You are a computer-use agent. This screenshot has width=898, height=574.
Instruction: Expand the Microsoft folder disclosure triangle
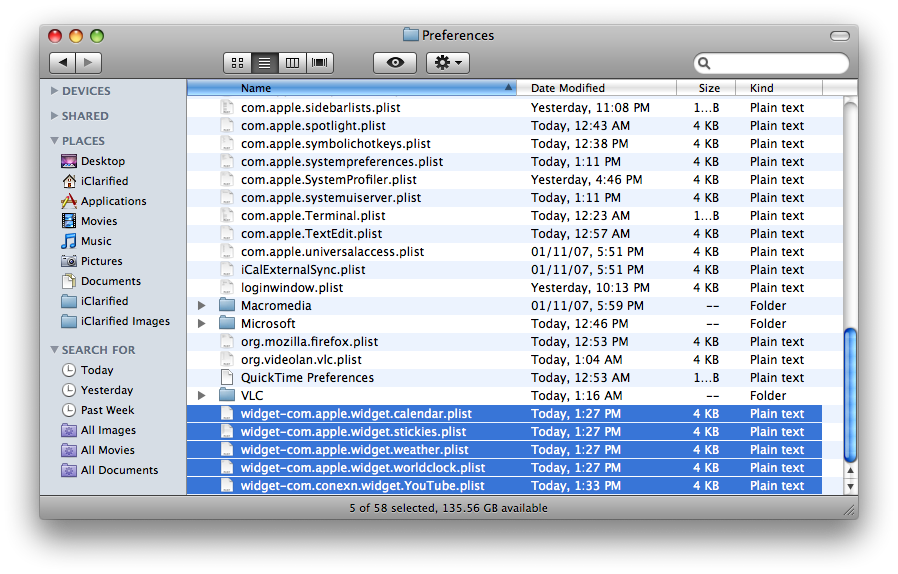202,324
